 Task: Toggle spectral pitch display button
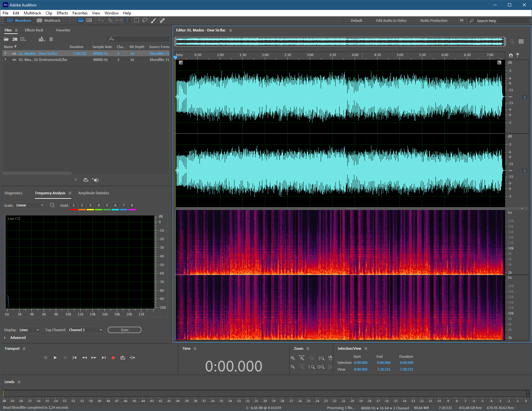[x=89, y=20]
